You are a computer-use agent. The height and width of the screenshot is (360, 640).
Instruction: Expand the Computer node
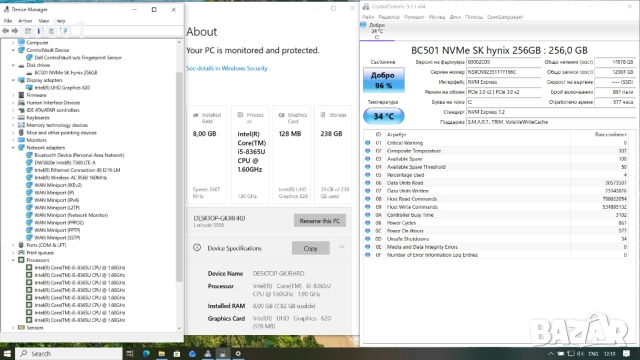point(13,42)
